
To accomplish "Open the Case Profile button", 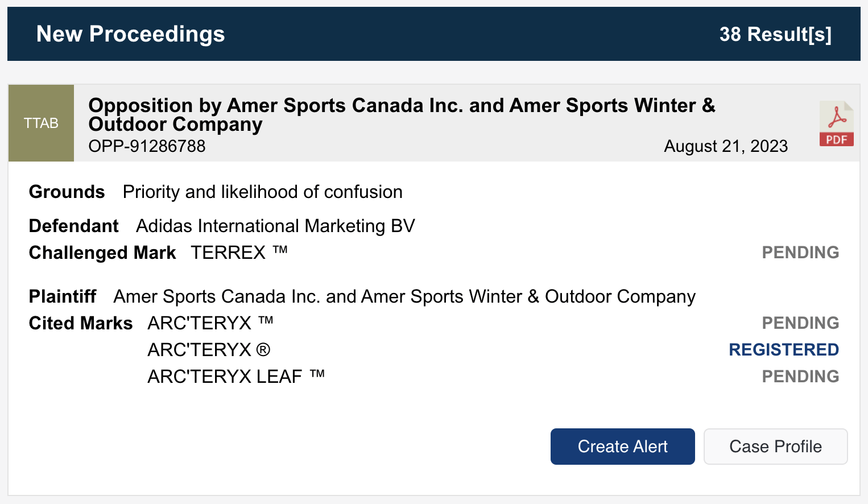I will point(775,447).
